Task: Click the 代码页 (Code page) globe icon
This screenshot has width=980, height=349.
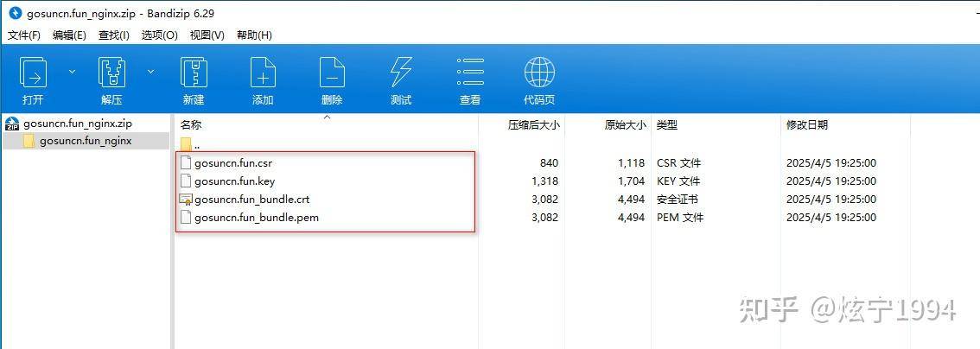Action: (x=539, y=72)
